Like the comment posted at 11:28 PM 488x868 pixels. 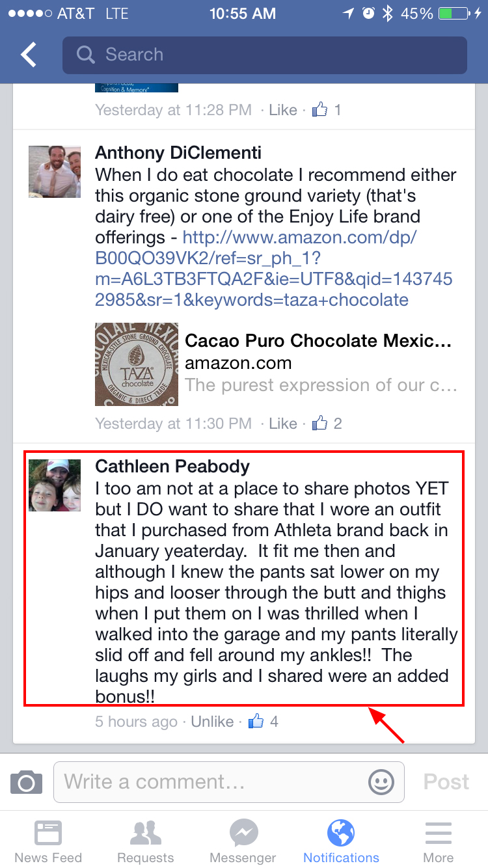click(x=283, y=110)
